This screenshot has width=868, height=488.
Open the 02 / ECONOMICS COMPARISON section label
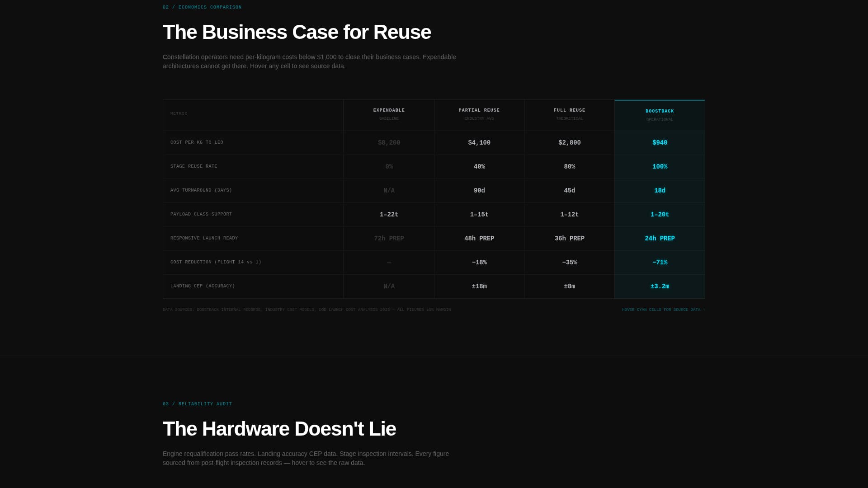pyautogui.click(x=202, y=7)
